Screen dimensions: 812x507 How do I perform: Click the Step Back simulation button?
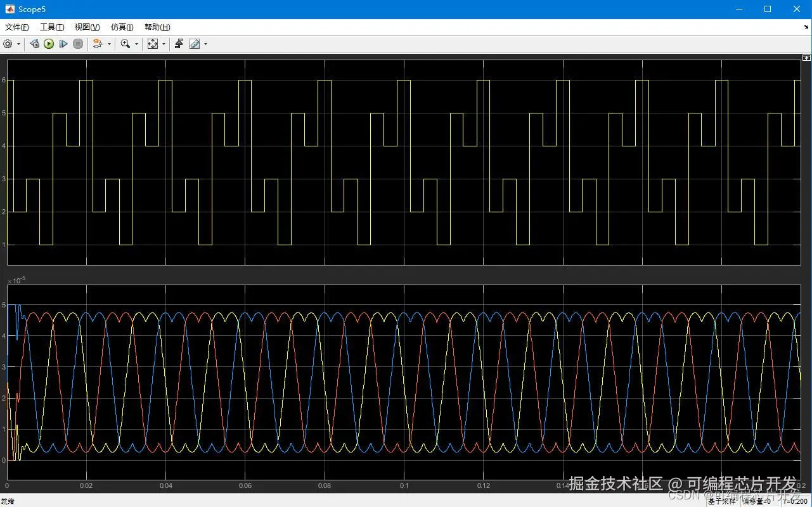[34, 44]
